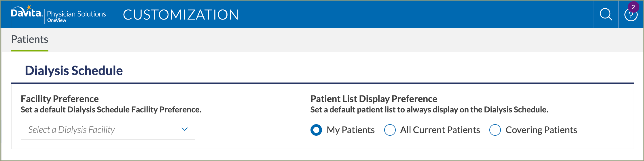Image resolution: width=644 pixels, height=161 pixels.
Task: Click the Patient List Display Preference heading
Action: 374,99
